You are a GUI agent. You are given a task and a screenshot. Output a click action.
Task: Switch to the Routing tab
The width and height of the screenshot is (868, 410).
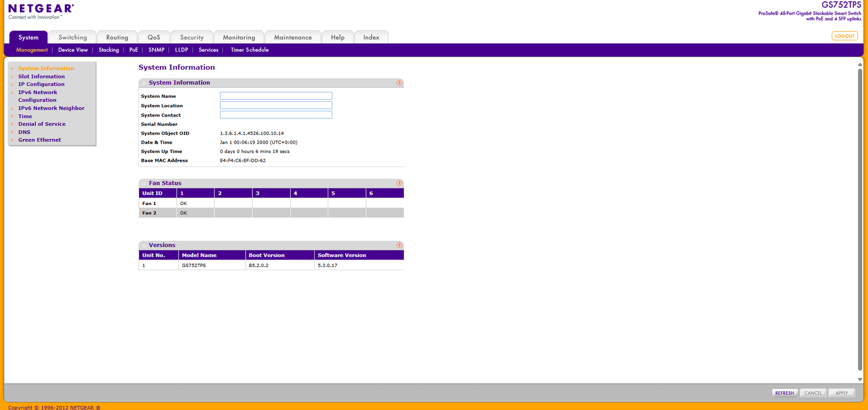pyautogui.click(x=117, y=37)
